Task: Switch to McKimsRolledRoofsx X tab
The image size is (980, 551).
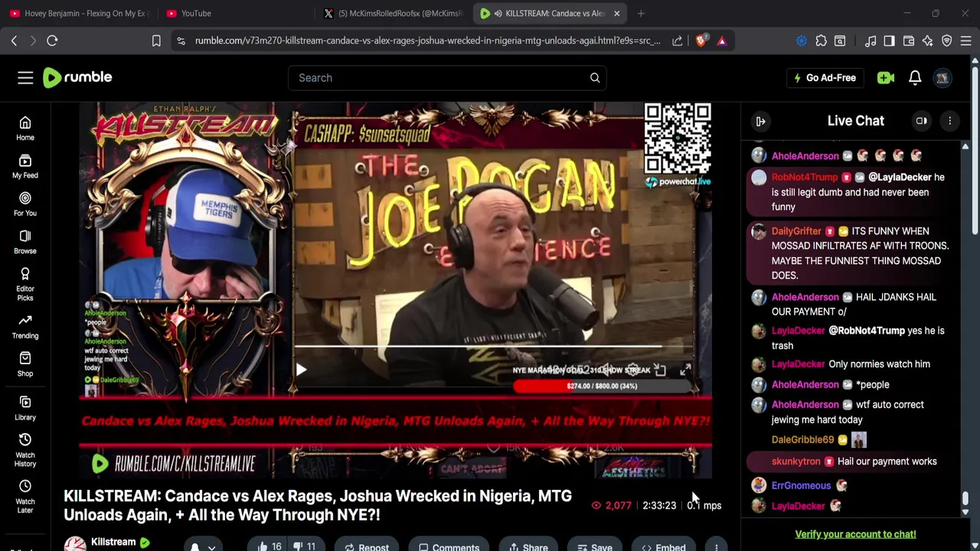Action: tap(392, 13)
